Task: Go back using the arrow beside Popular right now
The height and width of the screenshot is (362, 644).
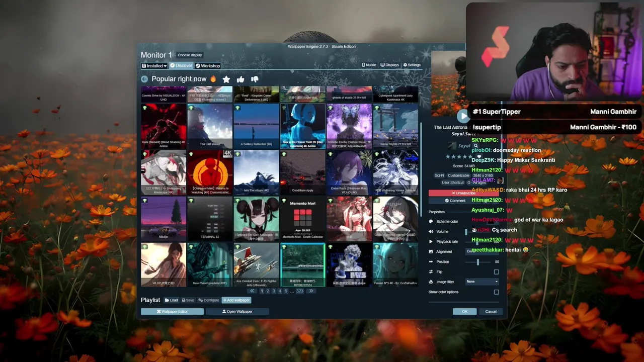Action: tap(144, 79)
